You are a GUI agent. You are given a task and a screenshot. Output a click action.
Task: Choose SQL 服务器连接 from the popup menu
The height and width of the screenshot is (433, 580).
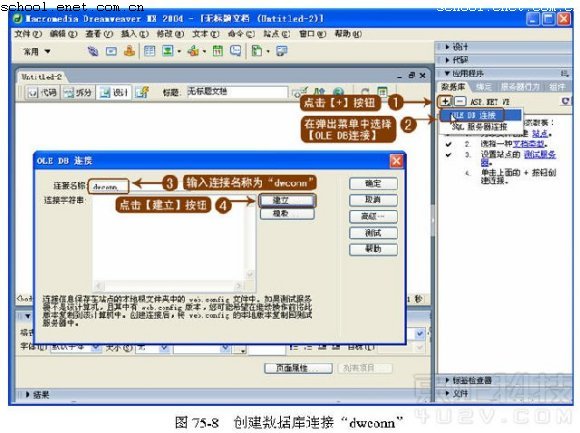[481, 127]
